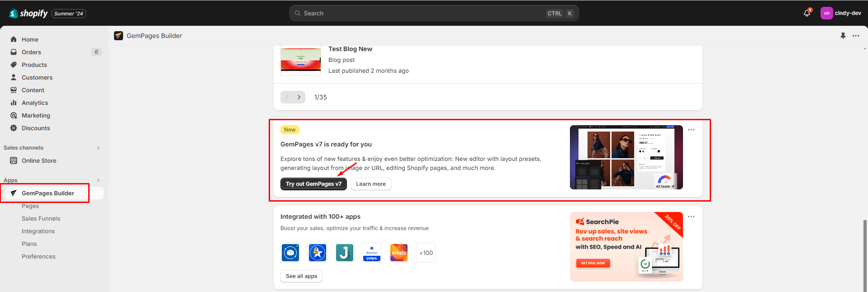868x292 pixels.
Task: Click GET DEAL NOW on SearchPie banner
Action: tap(593, 263)
